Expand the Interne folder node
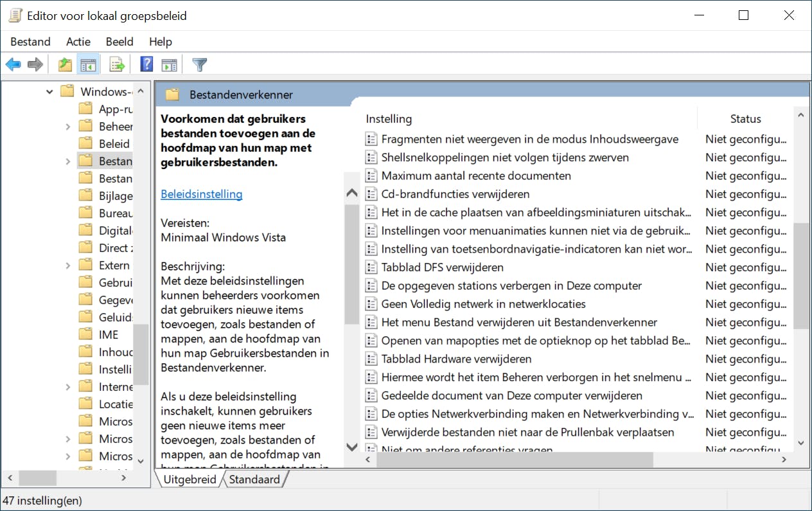The image size is (812, 511). point(68,387)
